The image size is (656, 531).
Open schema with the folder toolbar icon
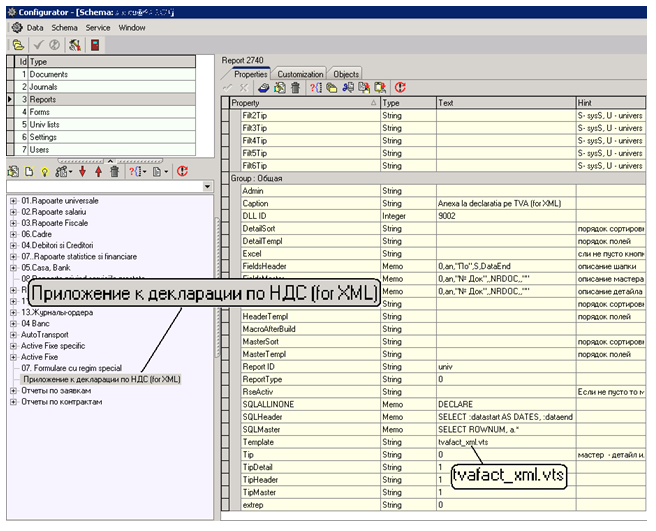(18, 45)
